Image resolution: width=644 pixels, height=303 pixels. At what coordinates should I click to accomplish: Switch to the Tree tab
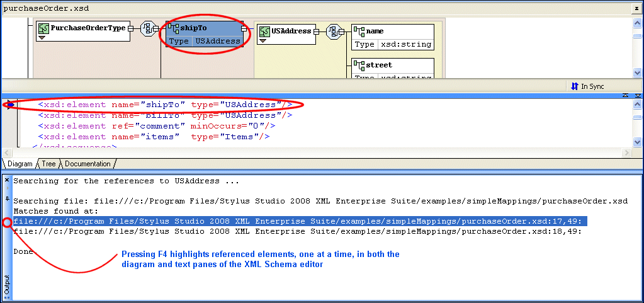[x=48, y=164]
